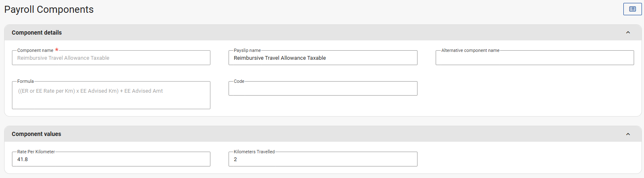
Task: Collapse the Component values section chevron
Action: 628,134
